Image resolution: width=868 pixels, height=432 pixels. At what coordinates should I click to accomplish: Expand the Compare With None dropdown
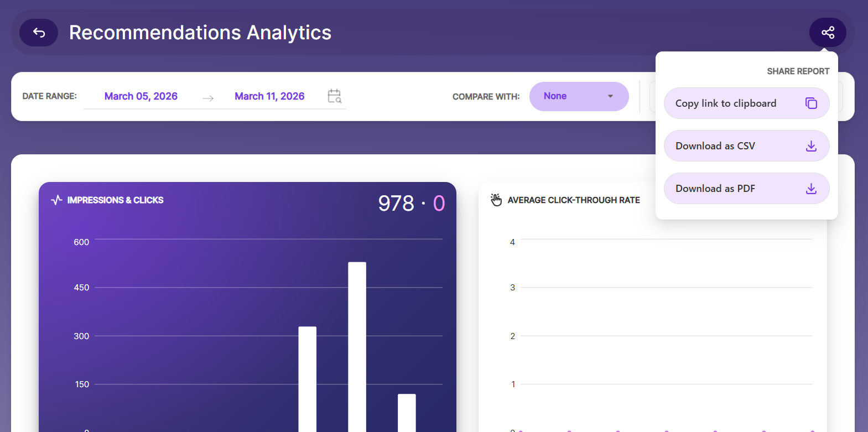coord(579,96)
